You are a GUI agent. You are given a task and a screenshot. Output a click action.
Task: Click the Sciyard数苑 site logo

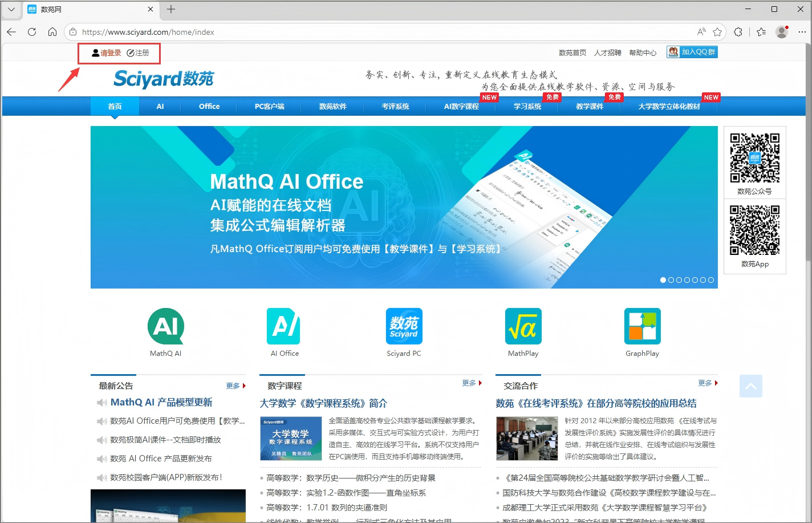(x=164, y=79)
